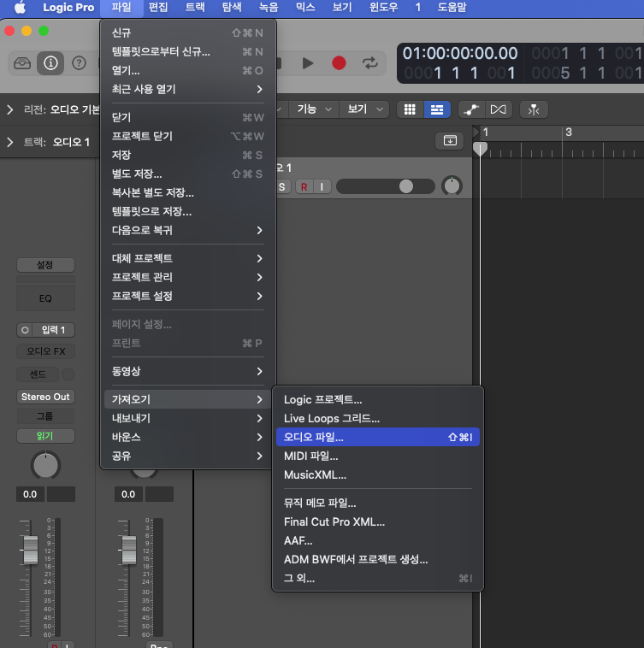Click the channel strip pan knob
Viewport: 644px width, 648px height.
[46, 465]
